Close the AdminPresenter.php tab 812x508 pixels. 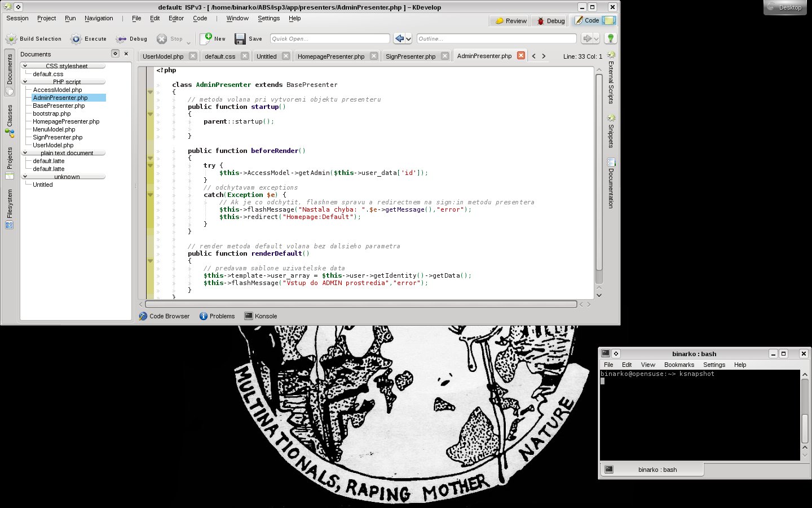point(521,55)
